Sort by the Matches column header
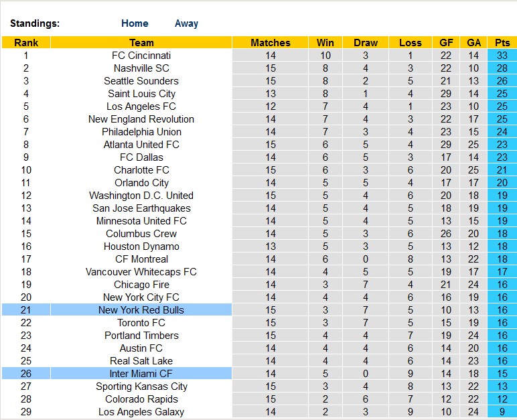Screen dimensions: 517x420 click(271, 43)
